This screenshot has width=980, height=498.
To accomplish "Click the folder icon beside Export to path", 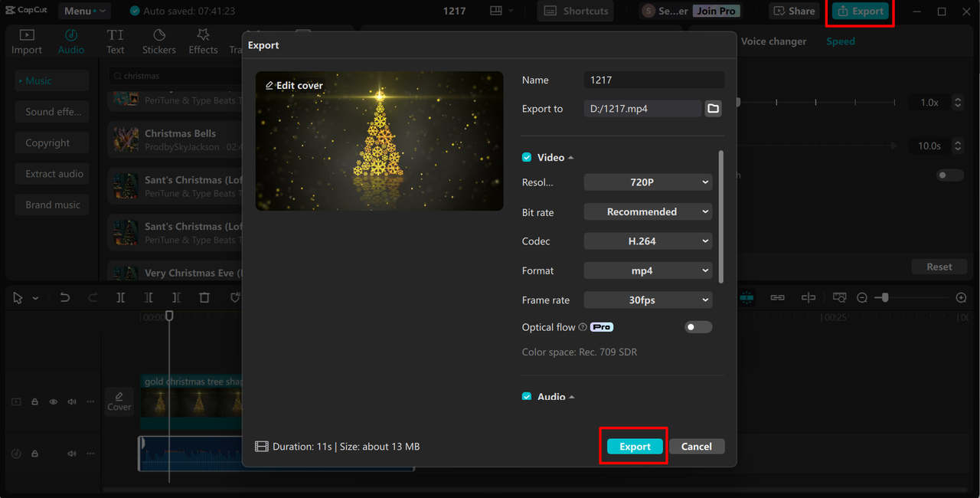I will coord(713,109).
